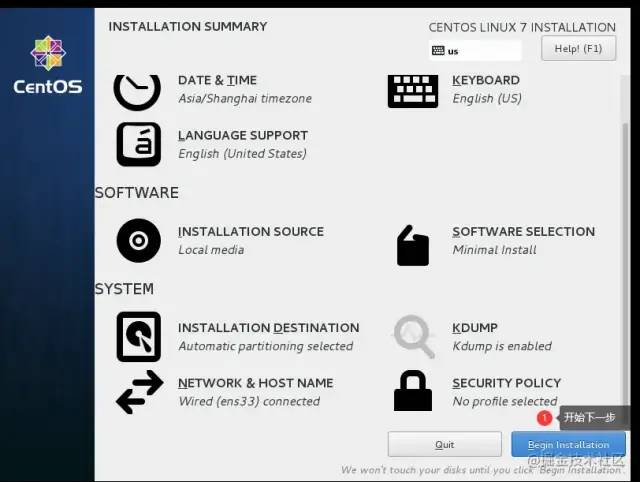Viewport: 640px width, 482px height.
Task: Click CENTOS LINUX 7 INSTALLATION title
Action: [522, 27]
